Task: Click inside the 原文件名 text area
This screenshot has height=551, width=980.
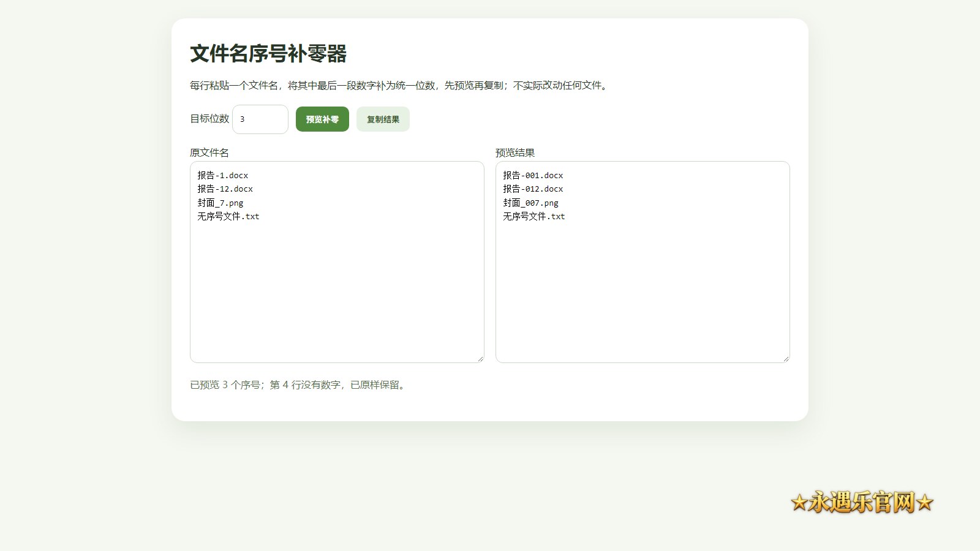Action: 337,262
